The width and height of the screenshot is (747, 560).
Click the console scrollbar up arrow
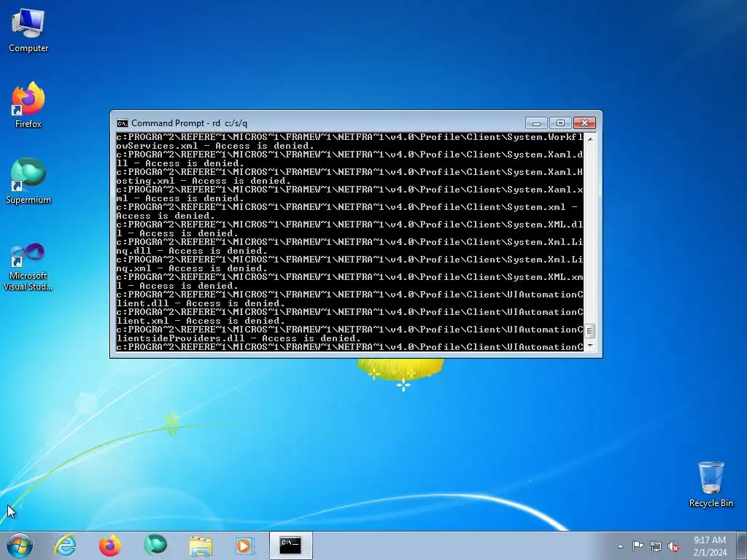pos(589,139)
